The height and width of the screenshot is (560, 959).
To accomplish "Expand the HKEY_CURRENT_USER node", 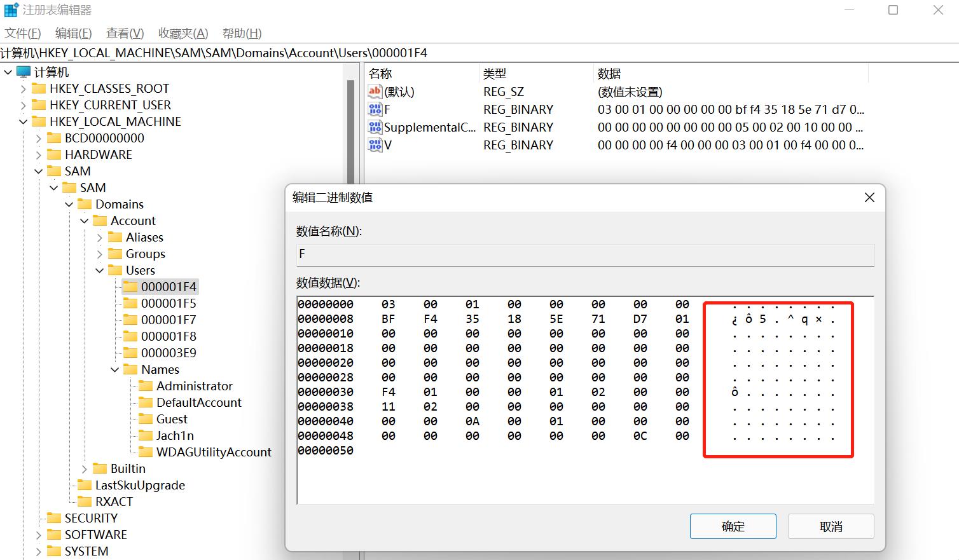I will pyautogui.click(x=24, y=105).
